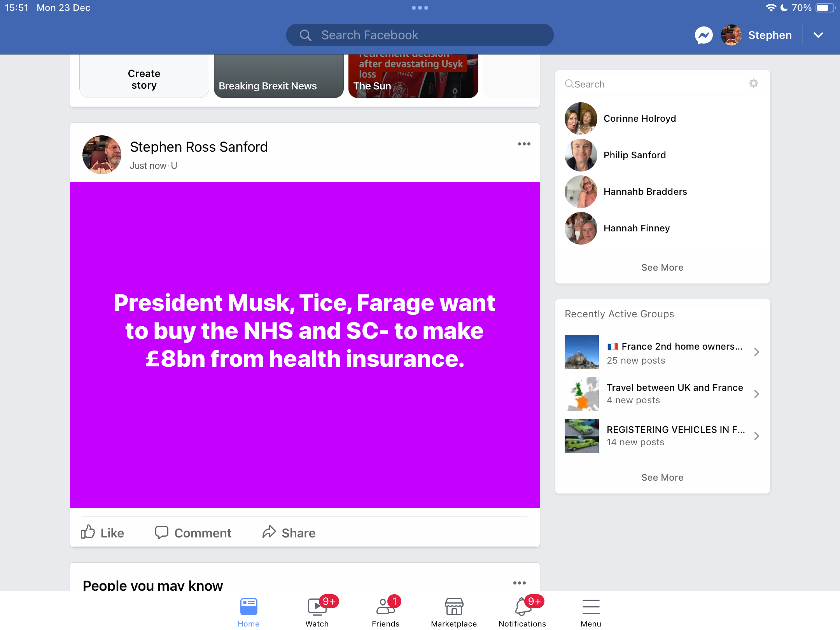Click Philip Sanford's avatar
The height and width of the screenshot is (630, 840).
click(581, 155)
